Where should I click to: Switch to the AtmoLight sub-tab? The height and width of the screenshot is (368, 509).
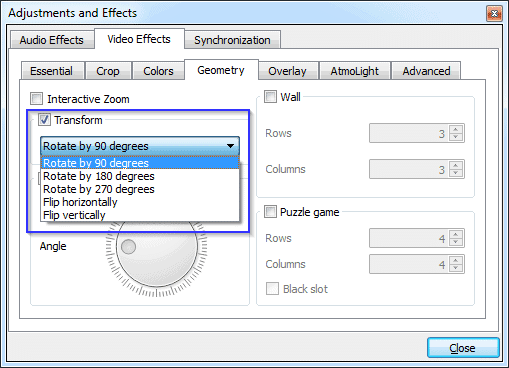(355, 71)
